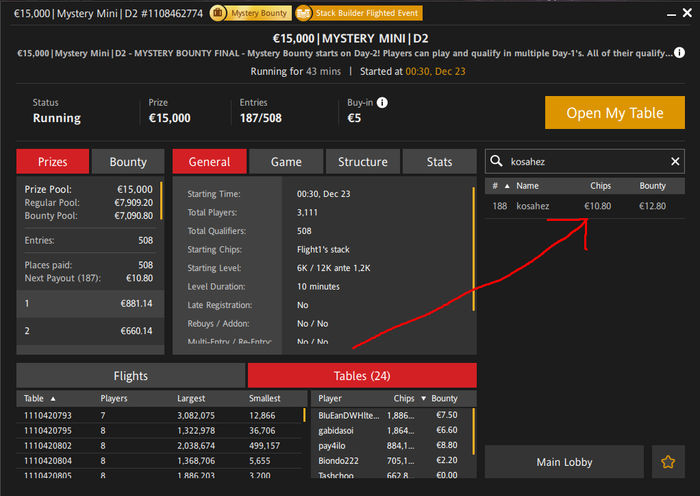This screenshot has height=496, width=700.
Task: Select table 1110420804 row
Action: pos(159,461)
